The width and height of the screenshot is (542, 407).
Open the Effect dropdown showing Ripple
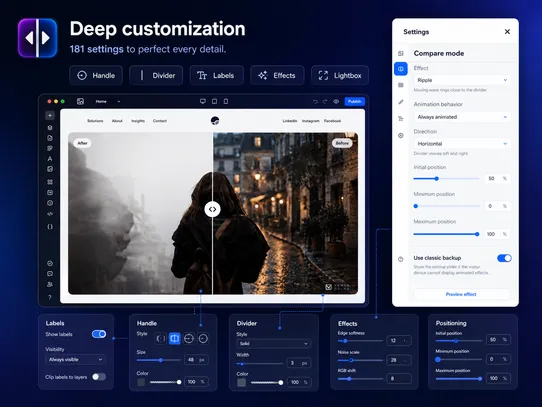point(462,80)
